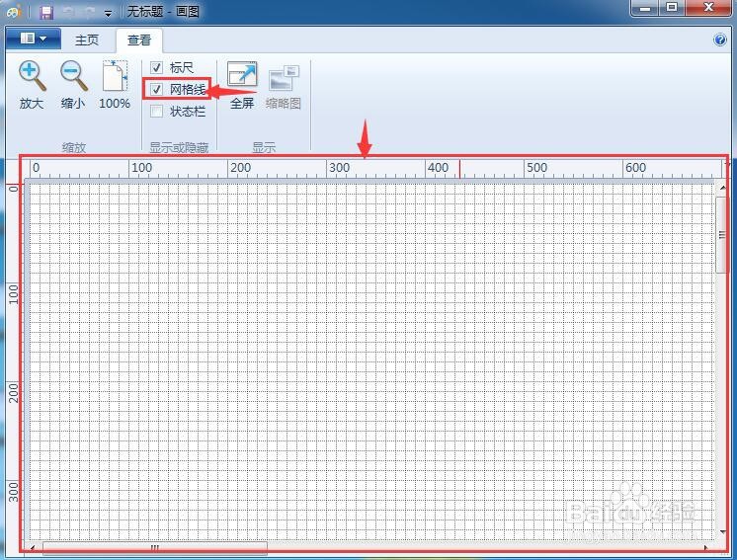This screenshot has width=737, height=560.
Task: Click the thumbnail (缩略图) icon
Action: tap(284, 78)
